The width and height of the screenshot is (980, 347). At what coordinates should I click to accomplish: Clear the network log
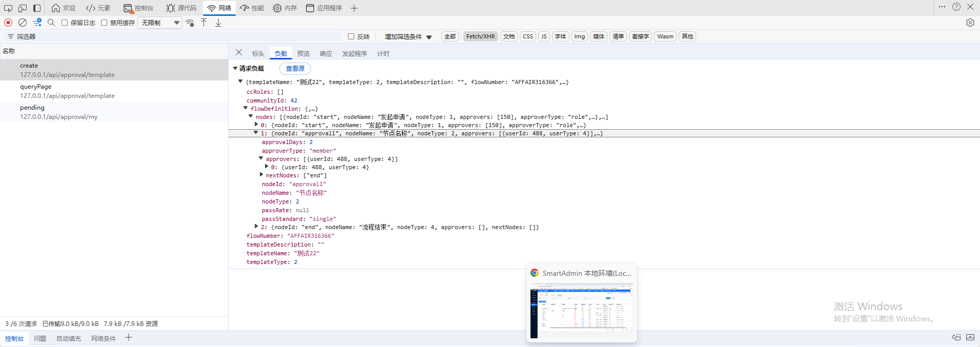[x=23, y=23]
